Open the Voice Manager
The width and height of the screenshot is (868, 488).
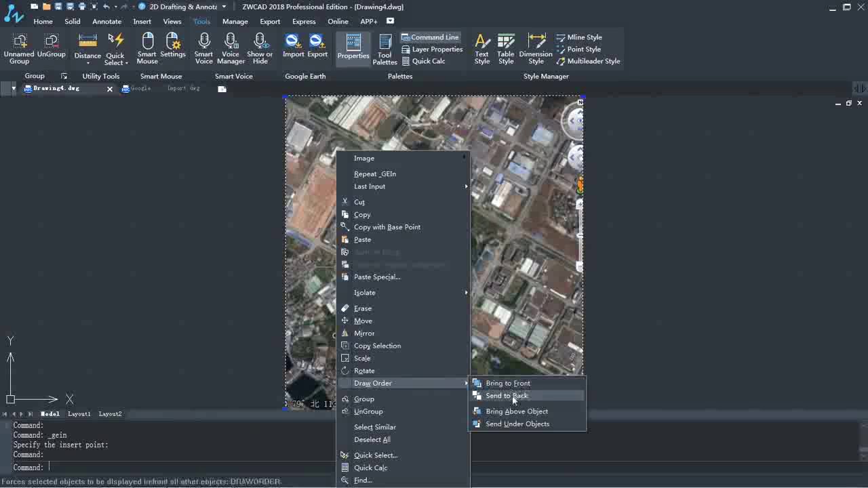coord(231,49)
